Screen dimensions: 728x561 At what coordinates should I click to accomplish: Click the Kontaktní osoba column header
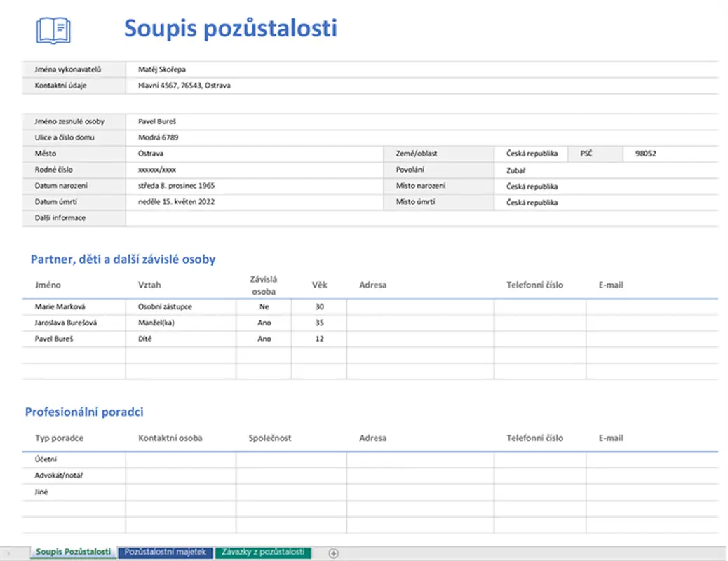click(170, 438)
